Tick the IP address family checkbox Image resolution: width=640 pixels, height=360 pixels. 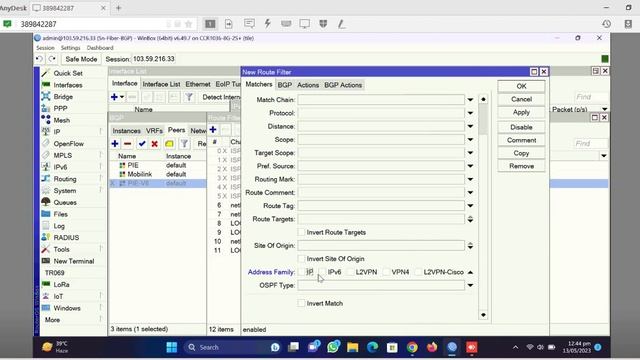click(x=301, y=272)
